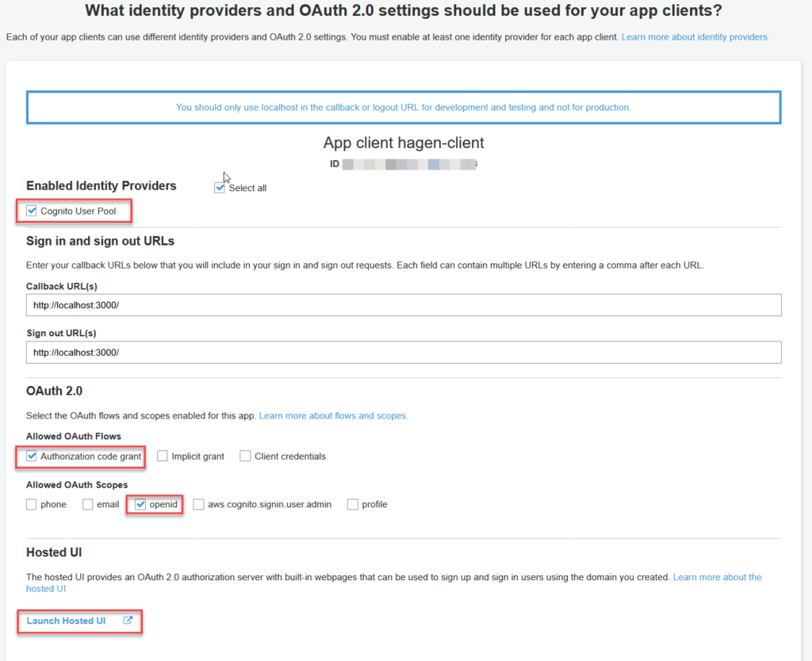Check the profile scope checkbox
This screenshot has height=661, width=812.
[353, 504]
